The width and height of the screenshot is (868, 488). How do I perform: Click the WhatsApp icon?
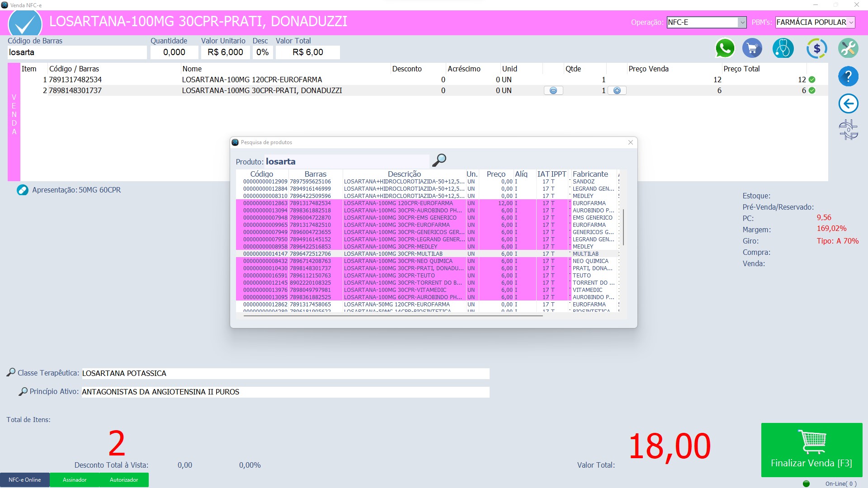tap(725, 48)
